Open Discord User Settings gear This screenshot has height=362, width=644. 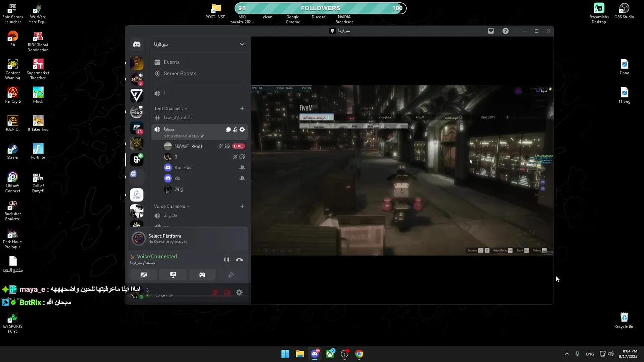coord(239,293)
